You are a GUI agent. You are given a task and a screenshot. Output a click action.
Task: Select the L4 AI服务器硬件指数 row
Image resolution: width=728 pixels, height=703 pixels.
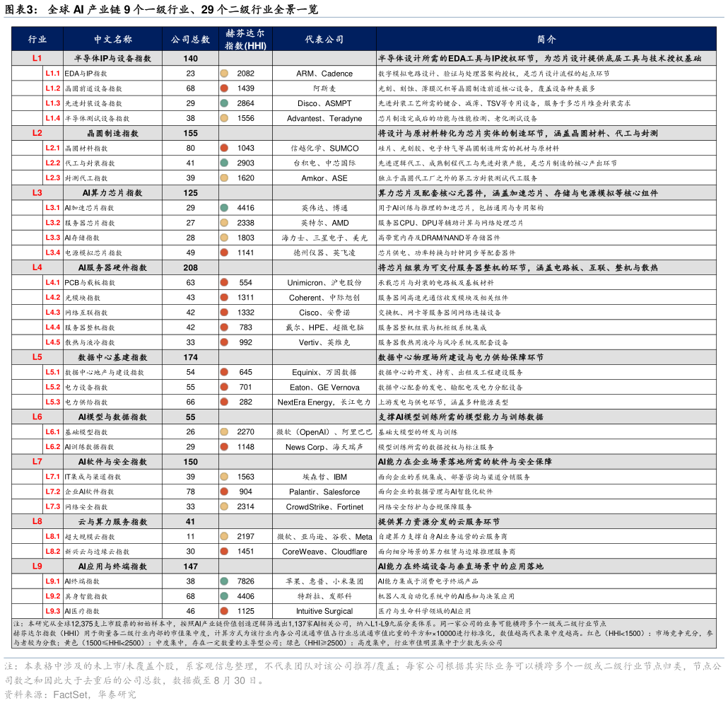tap(363, 267)
